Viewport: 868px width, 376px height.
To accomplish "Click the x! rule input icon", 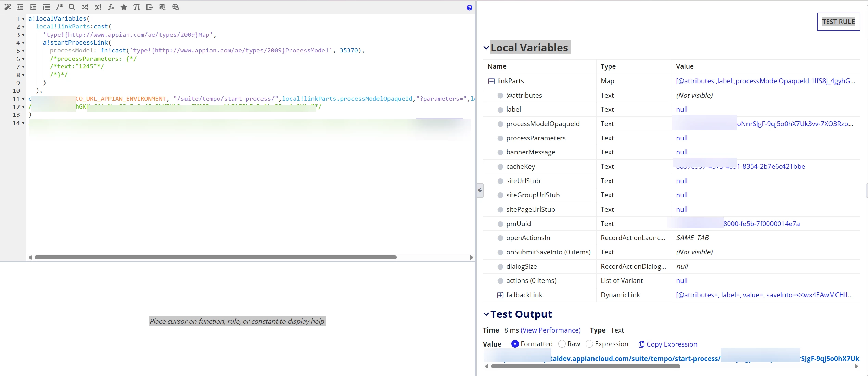I will coord(98,7).
